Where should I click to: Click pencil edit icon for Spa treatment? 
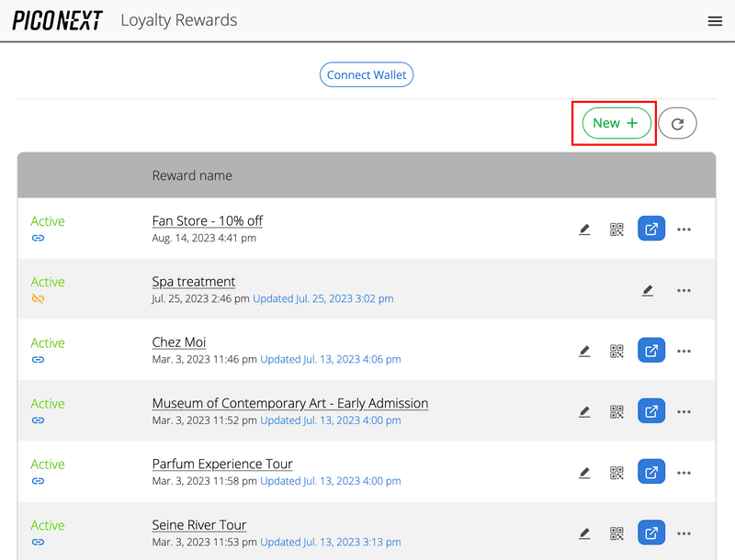point(648,290)
